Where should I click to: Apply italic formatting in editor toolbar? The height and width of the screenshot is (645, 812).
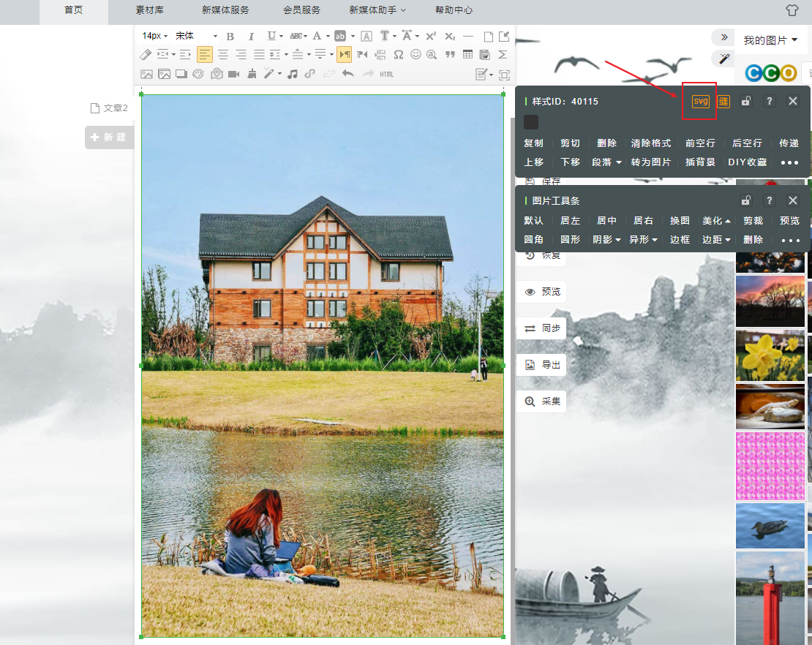tap(251, 37)
